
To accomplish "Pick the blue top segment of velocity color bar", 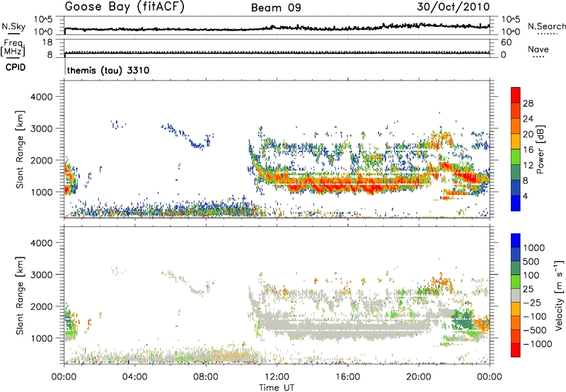I will (516, 241).
